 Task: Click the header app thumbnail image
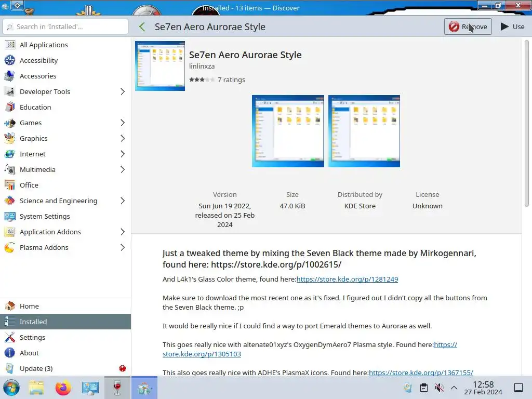click(160, 66)
